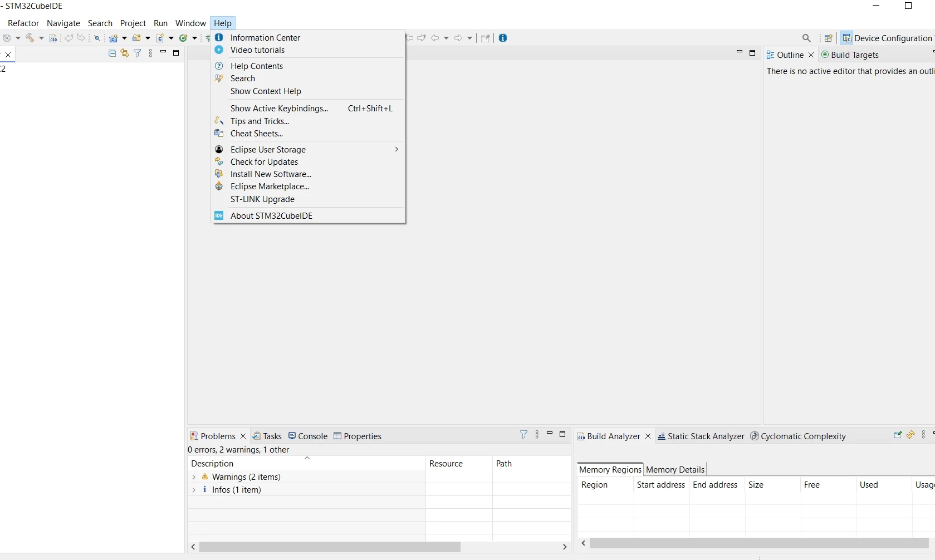
Task: Click the new source folder toolbar icon
Action: (136, 38)
